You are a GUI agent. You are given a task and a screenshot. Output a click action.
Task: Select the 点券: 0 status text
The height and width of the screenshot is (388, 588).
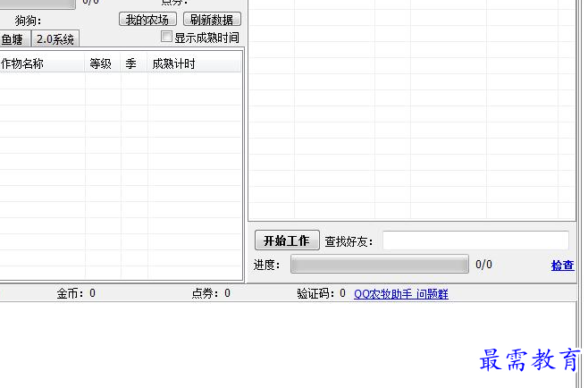211,293
